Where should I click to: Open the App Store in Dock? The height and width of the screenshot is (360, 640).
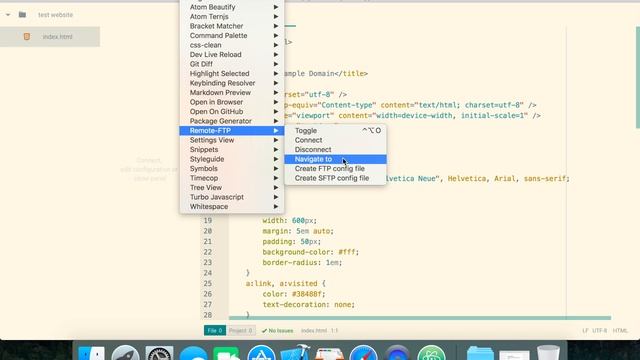[261, 353]
